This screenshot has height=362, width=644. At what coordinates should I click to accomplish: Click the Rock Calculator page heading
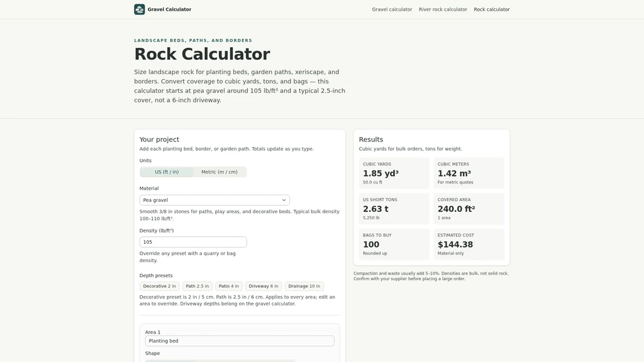202,54
